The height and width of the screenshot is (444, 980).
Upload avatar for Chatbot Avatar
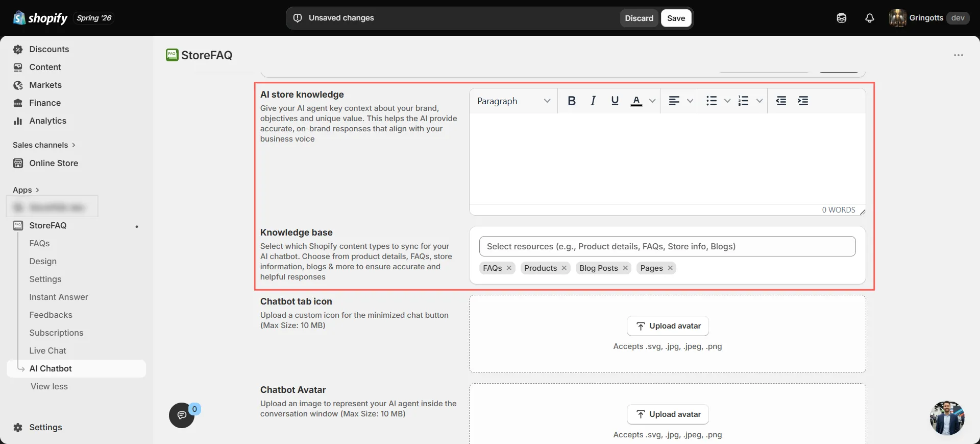pyautogui.click(x=668, y=414)
